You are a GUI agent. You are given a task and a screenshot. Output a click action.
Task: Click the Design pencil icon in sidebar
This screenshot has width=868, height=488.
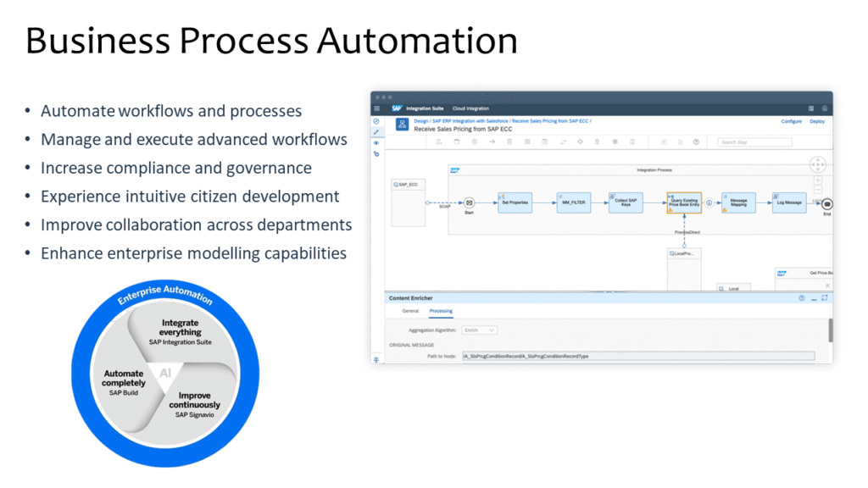pyautogui.click(x=376, y=132)
